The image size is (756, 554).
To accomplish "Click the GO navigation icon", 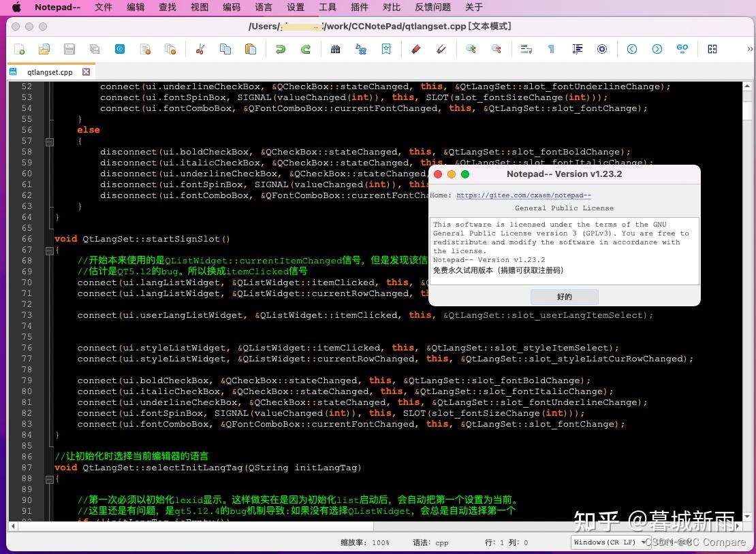I will pos(683,49).
